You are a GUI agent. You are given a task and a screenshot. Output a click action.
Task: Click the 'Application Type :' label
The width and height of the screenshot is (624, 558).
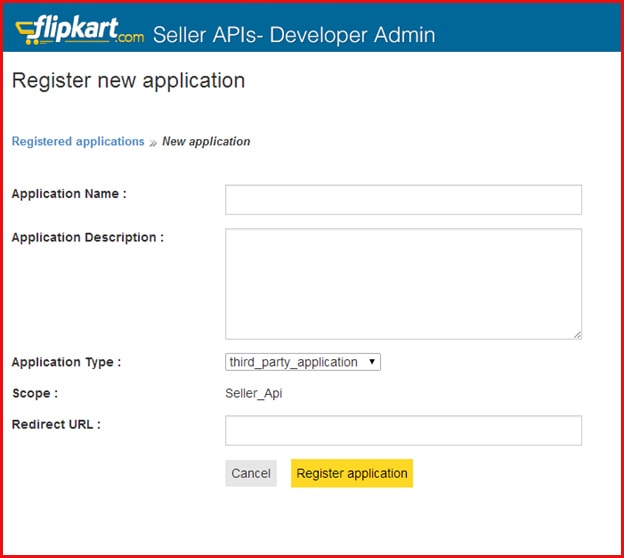coord(66,362)
